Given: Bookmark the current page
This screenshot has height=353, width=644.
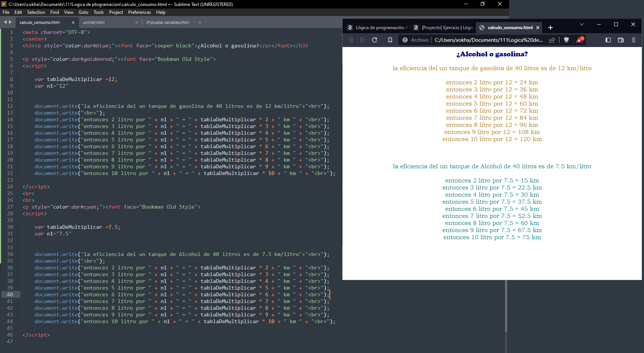Looking at the screenshot, I should (390, 40).
